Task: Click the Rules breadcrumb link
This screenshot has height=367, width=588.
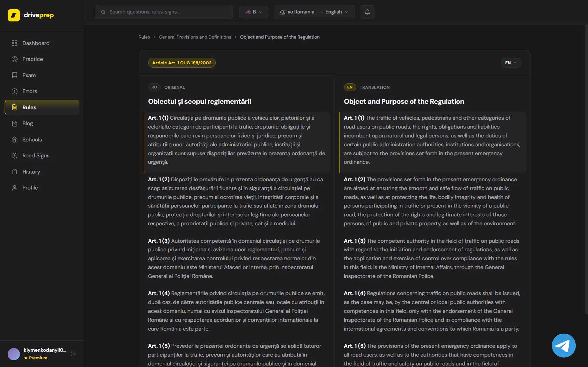Action: (x=144, y=37)
